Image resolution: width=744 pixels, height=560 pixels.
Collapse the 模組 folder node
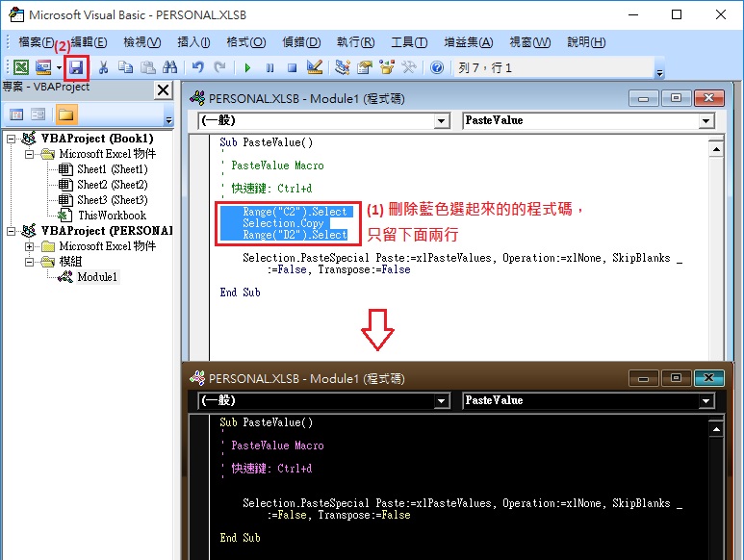pyautogui.click(x=29, y=262)
